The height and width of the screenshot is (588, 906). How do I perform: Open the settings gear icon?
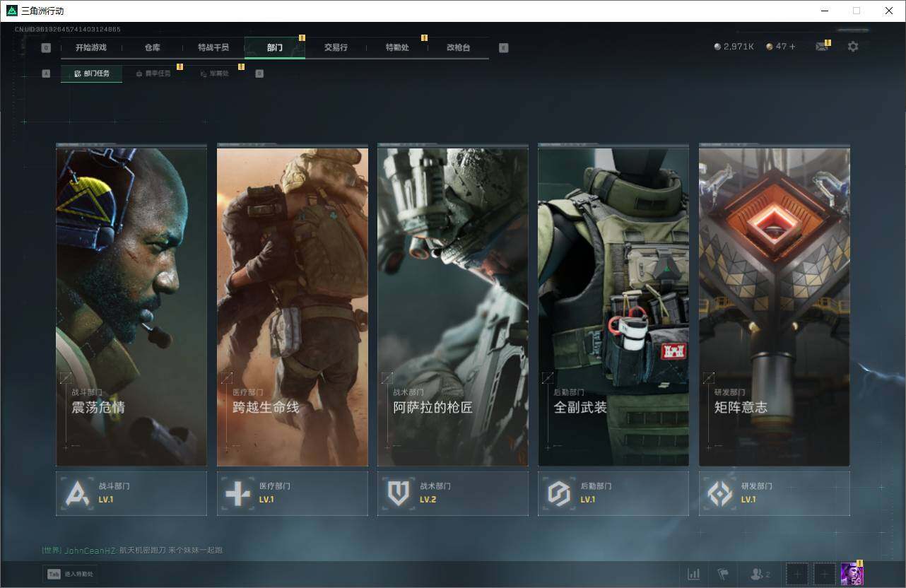click(x=853, y=47)
